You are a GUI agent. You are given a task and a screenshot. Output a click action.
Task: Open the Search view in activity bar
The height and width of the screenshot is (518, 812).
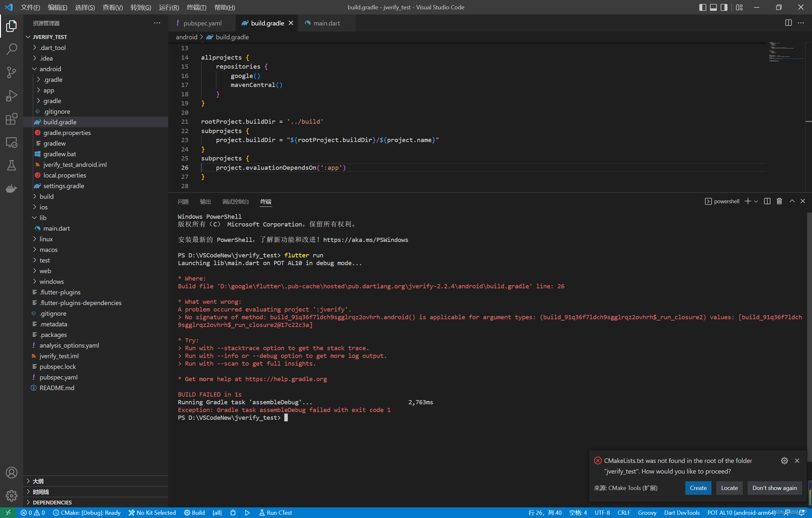click(12, 49)
